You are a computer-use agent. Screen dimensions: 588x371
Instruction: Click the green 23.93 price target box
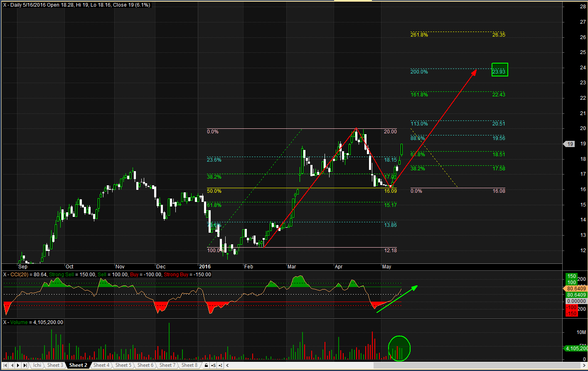[499, 70]
